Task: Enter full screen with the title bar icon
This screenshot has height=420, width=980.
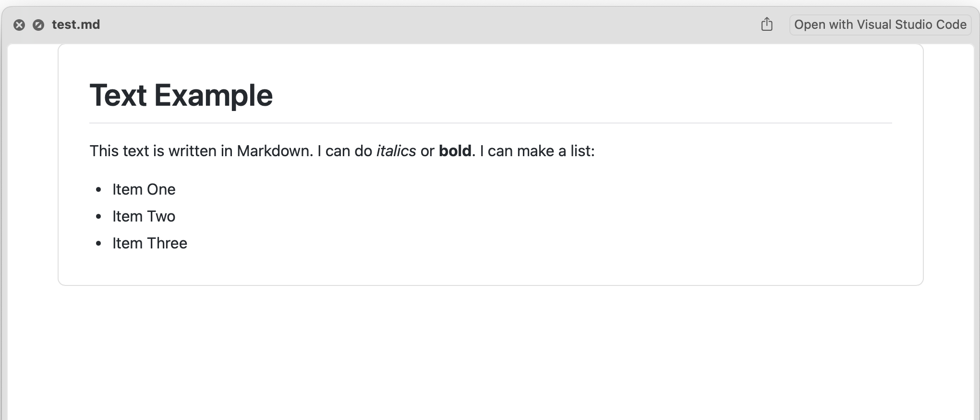Action: (x=38, y=25)
